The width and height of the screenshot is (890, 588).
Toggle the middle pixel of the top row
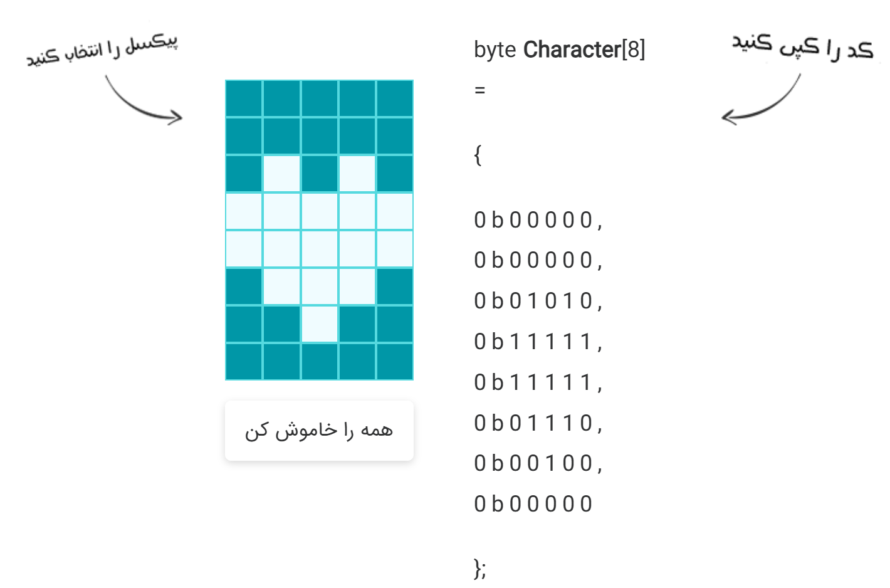(319, 98)
